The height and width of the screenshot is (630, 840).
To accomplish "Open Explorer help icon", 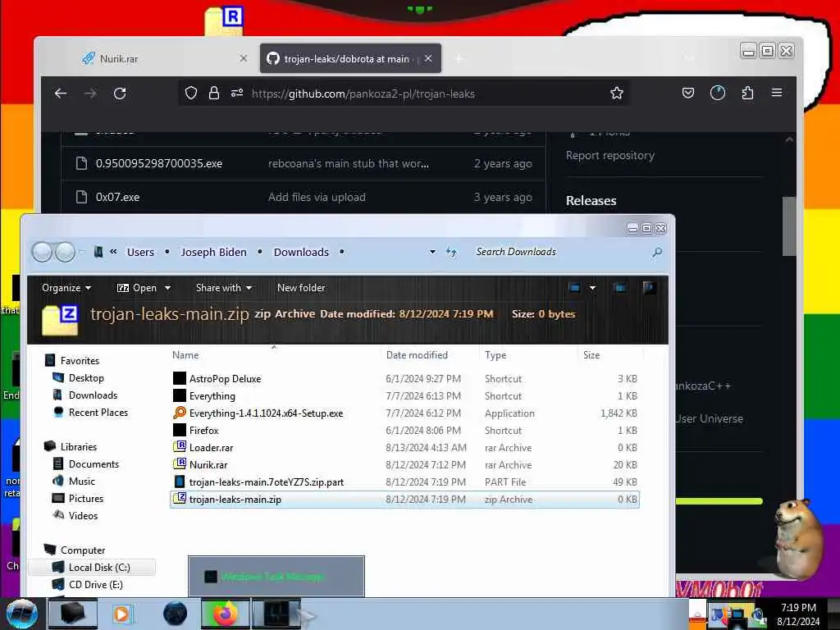I will (x=648, y=288).
